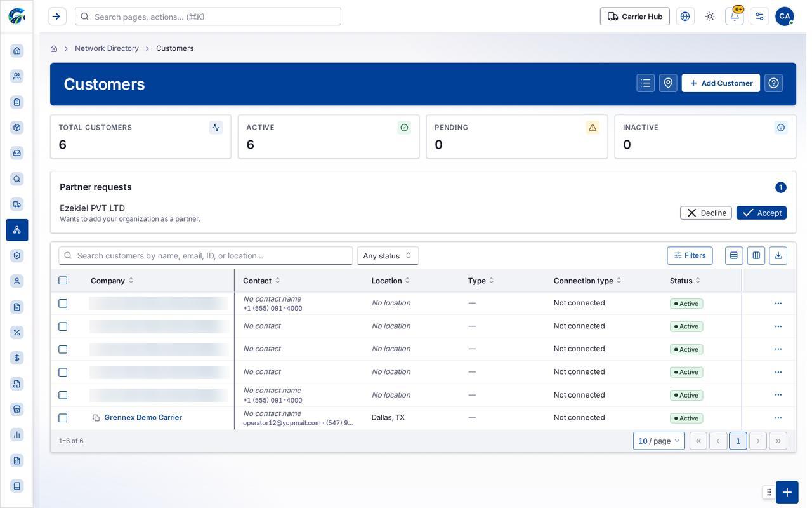This screenshot has width=812, height=508.
Task: Select page 1 in pagination
Action: [x=738, y=441]
